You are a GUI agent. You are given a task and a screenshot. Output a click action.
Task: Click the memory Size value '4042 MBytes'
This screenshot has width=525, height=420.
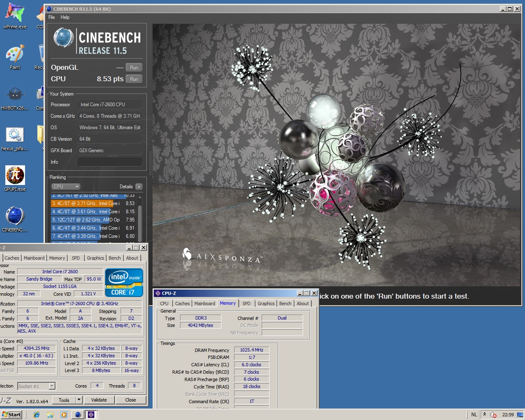click(x=201, y=325)
